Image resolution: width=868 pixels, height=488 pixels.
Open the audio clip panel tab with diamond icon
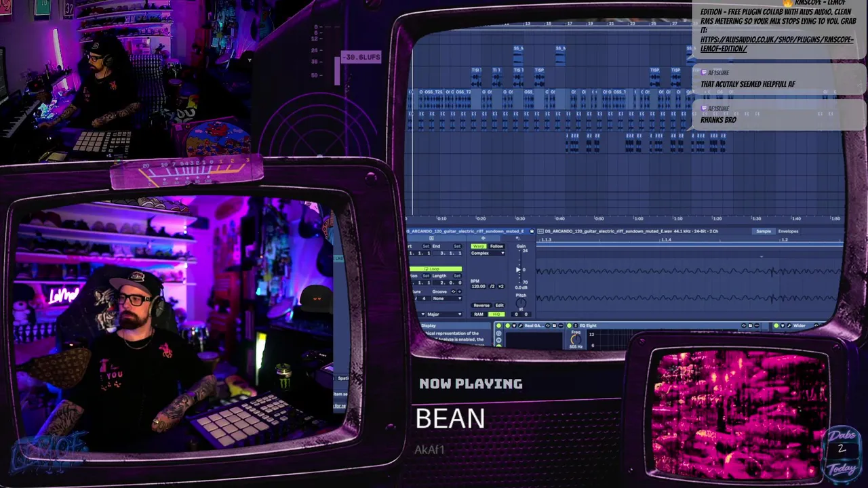tap(484, 238)
